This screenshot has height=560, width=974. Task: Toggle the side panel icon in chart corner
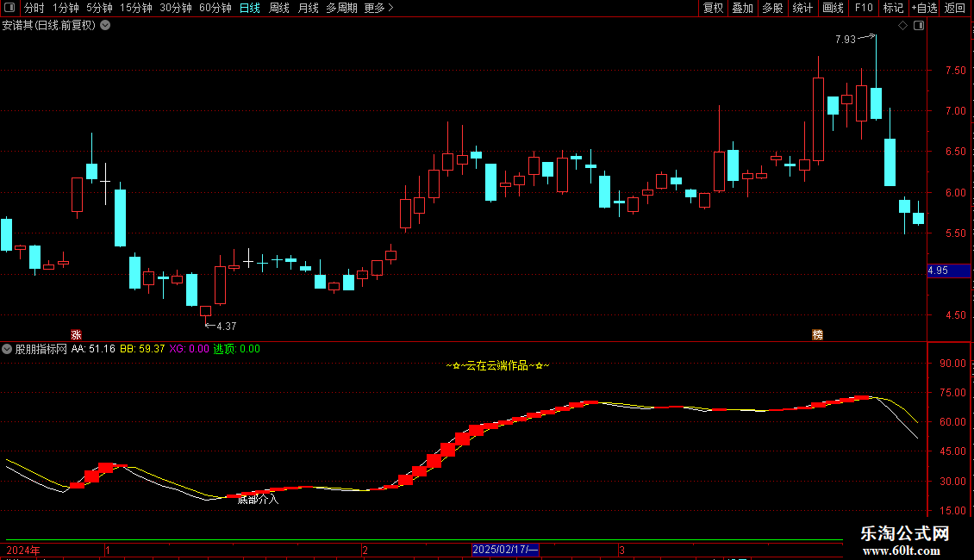tap(919, 26)
